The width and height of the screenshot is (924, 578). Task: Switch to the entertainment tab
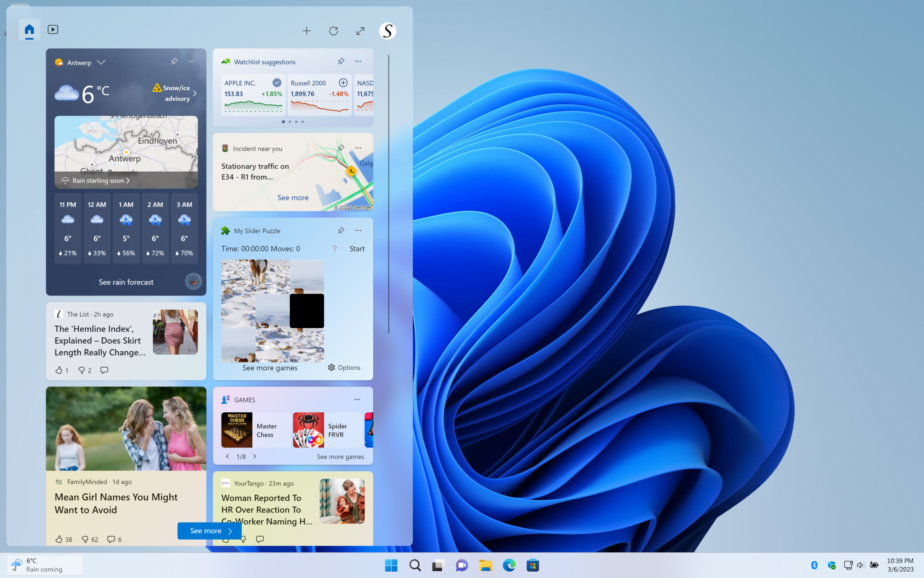click(x=53, y=29)
